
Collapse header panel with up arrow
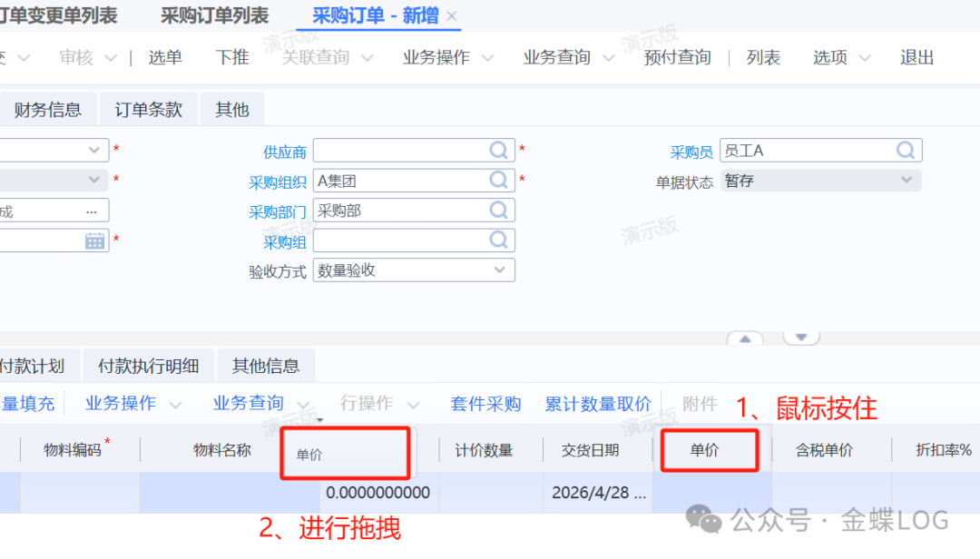[x=745, y=338]
